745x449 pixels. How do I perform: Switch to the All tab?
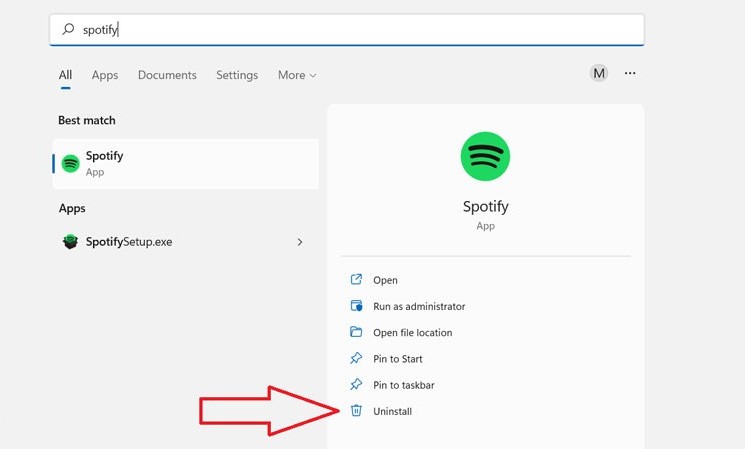pos(66,75)
